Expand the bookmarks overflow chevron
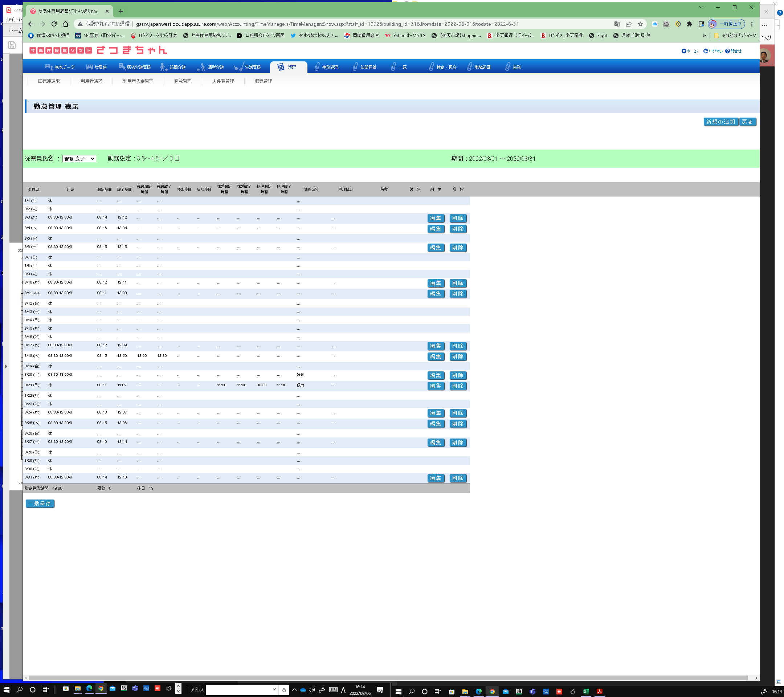This screenshot has width=784, height=697. (704, 35)
